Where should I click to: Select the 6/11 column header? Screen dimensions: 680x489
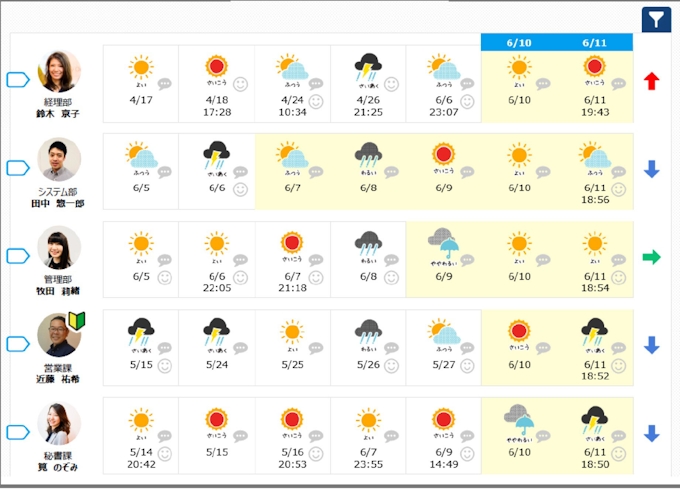point(594,42)
